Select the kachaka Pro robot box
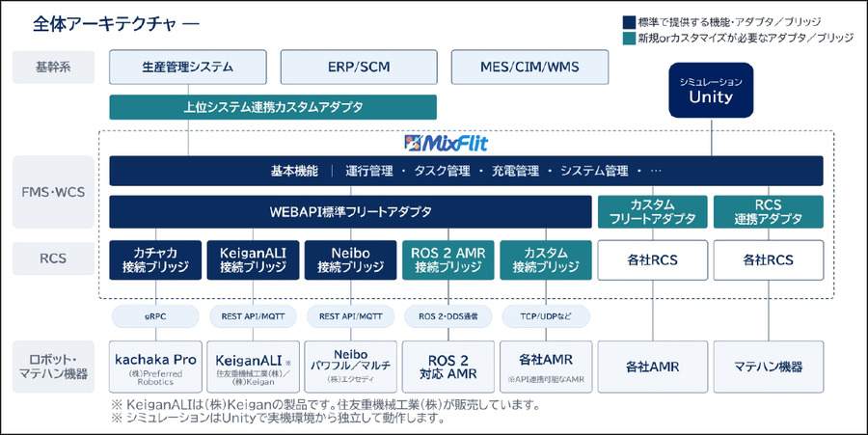Image resolution: width=868 pixels, height=435 pixels. pyautogui.click(x=155, y=367)
